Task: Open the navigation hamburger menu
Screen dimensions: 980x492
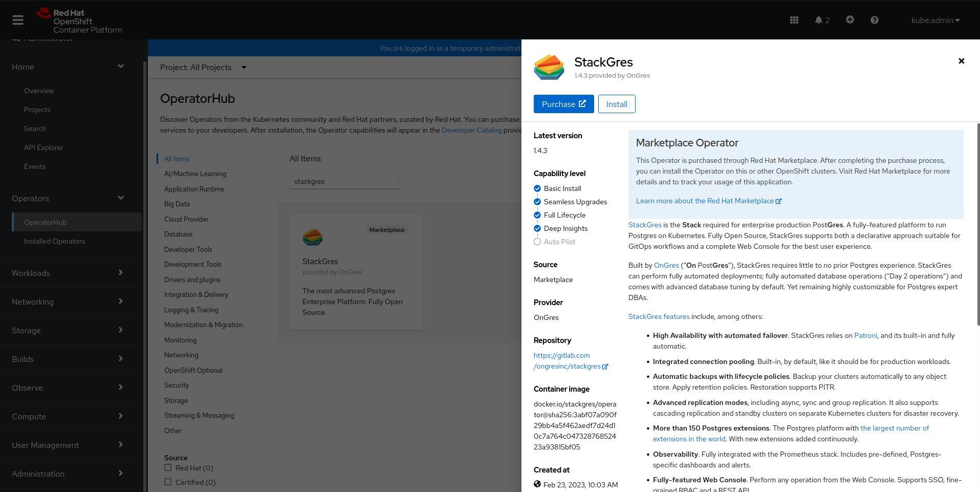Action: (x=17, y=20)
